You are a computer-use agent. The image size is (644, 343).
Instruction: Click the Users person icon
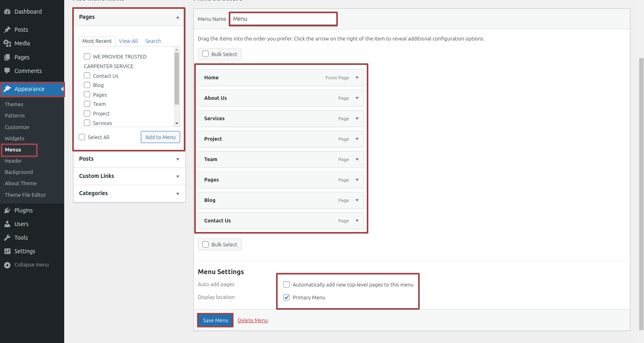tap(7, 224)
